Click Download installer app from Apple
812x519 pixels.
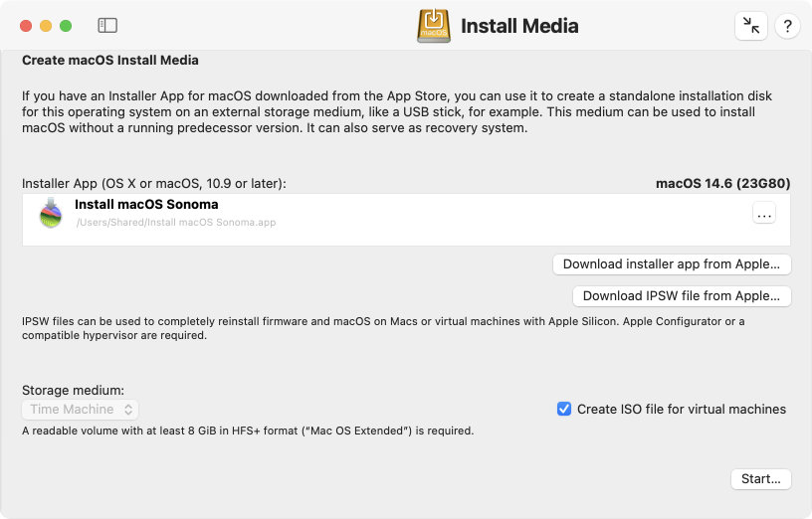point(672,263)
